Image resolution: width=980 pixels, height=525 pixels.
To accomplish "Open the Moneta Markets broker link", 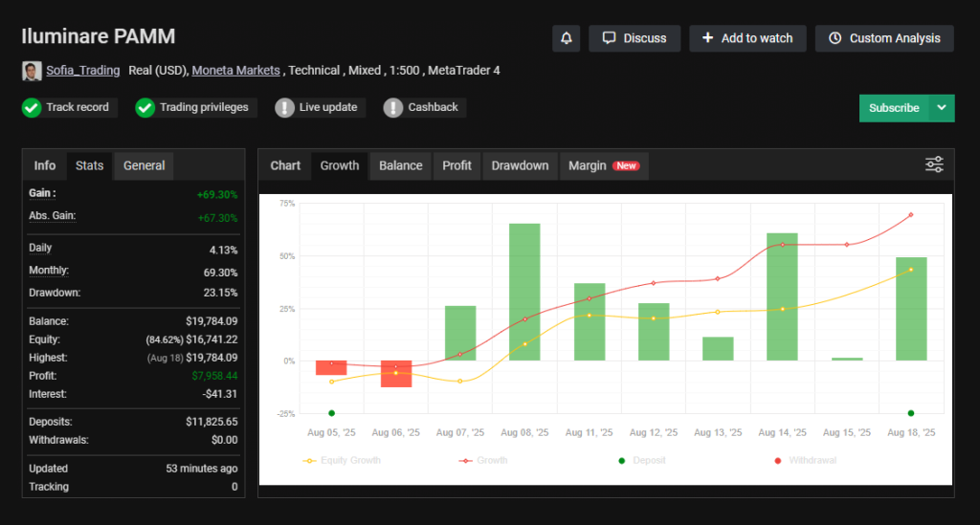I will (235, 71).
